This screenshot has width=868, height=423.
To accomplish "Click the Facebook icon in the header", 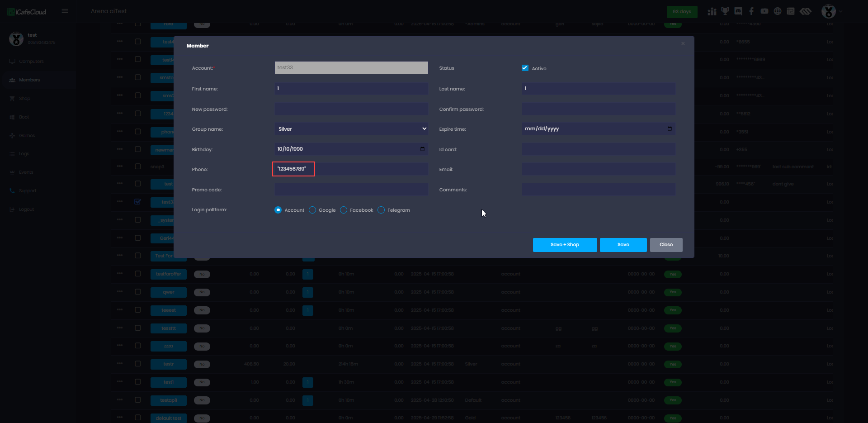I will coord(751,11).
